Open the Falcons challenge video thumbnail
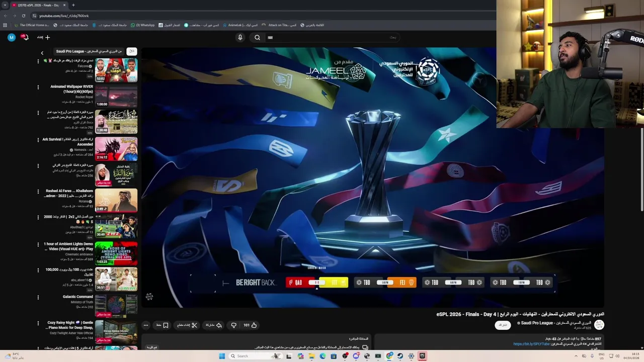The width and height of the screenshot is (644, 362). pos(116,70)
